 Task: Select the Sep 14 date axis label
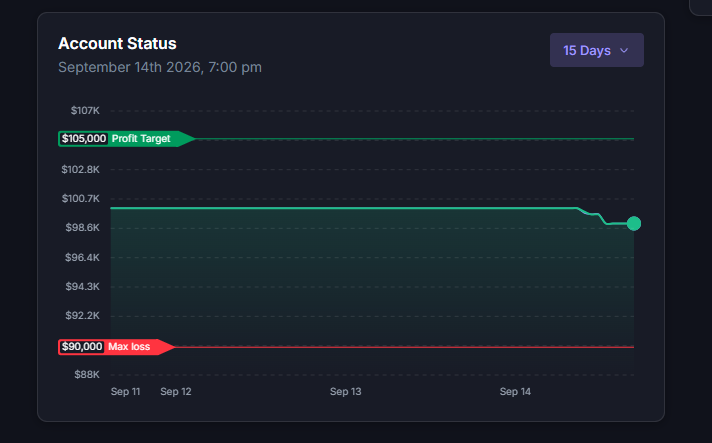tap(515, 391)
